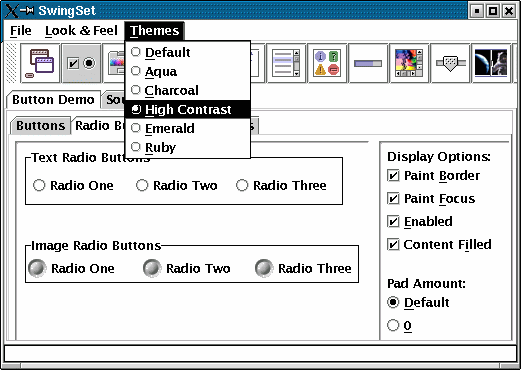This screenshot has width=521, height=370.
Task: Close the SwingSet window
Action: pyautogui.click(x=509, y=11)
